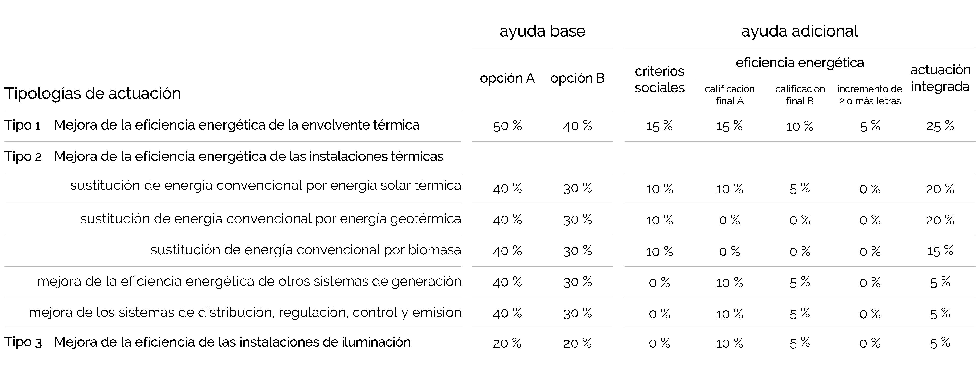Click the 'eficiencia energética' group header

tap(800, 63)
